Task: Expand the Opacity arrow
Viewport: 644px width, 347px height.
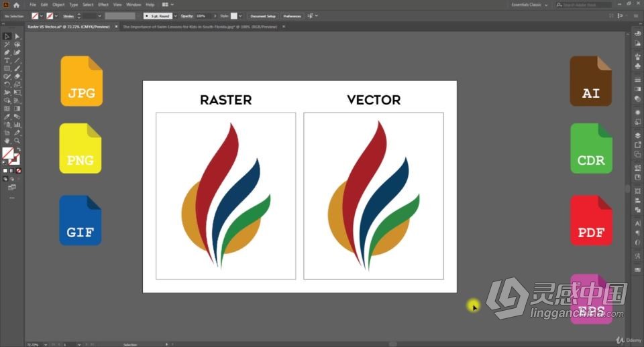Action: click(x=215, y=16)
